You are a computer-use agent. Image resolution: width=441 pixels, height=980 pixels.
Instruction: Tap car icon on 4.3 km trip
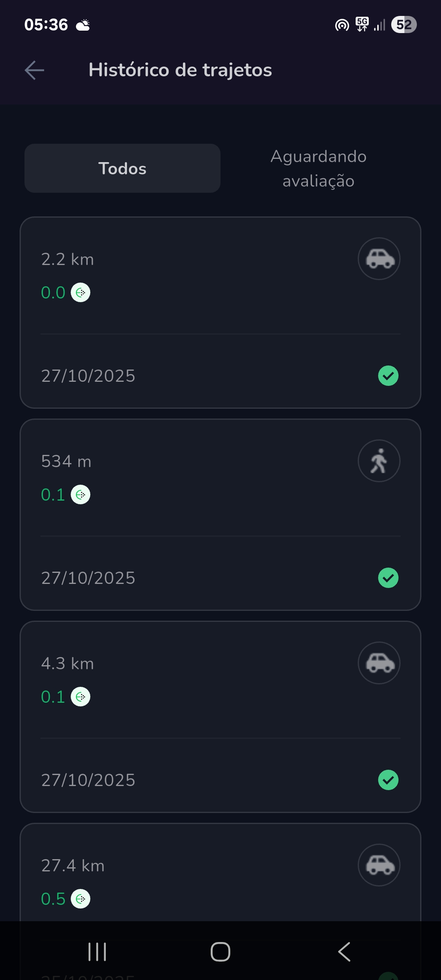pyautogui.click(x=379, y=663)
